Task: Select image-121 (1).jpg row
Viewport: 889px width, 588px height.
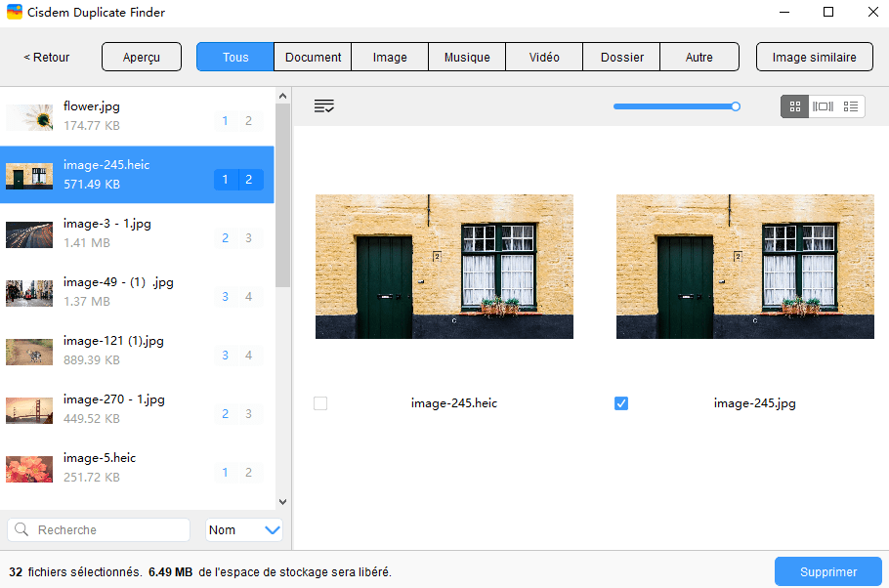Action: [x=137, y=350]
